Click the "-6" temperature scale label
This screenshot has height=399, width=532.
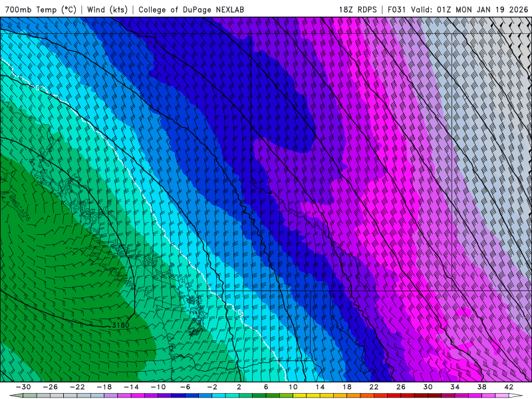185,387
